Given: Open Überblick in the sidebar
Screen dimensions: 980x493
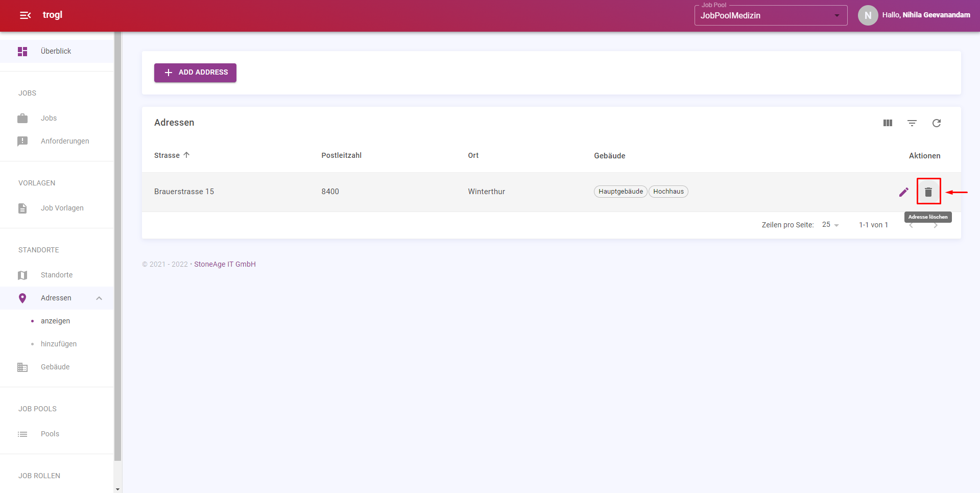Looking at the screenshot, I should point(57,51).
